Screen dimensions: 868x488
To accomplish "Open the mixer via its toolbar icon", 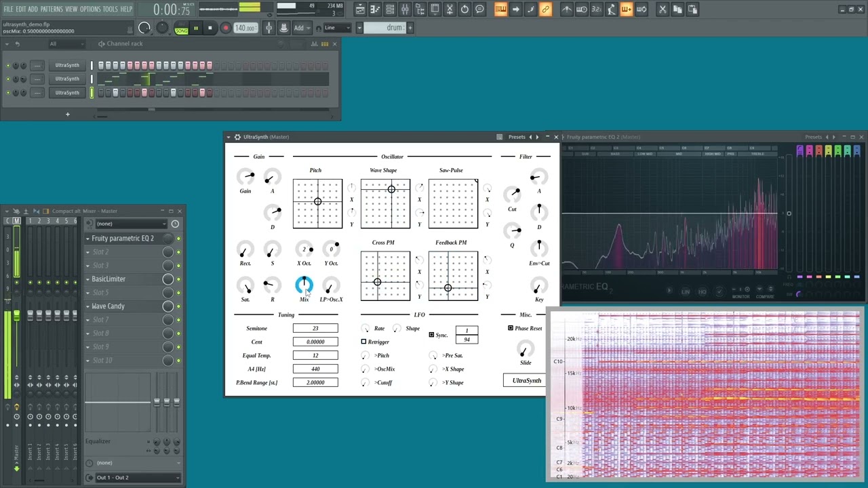I will point(405,9).
